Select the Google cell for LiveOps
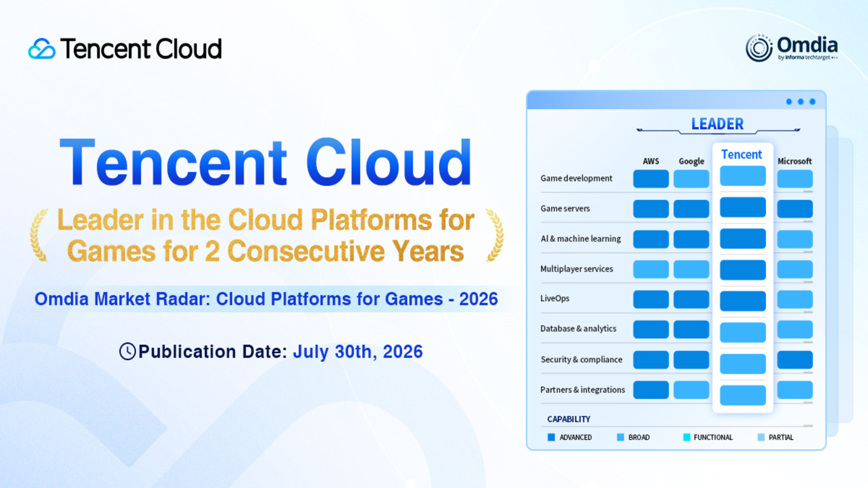Viewport: 868px width, 488px height. 691,299
